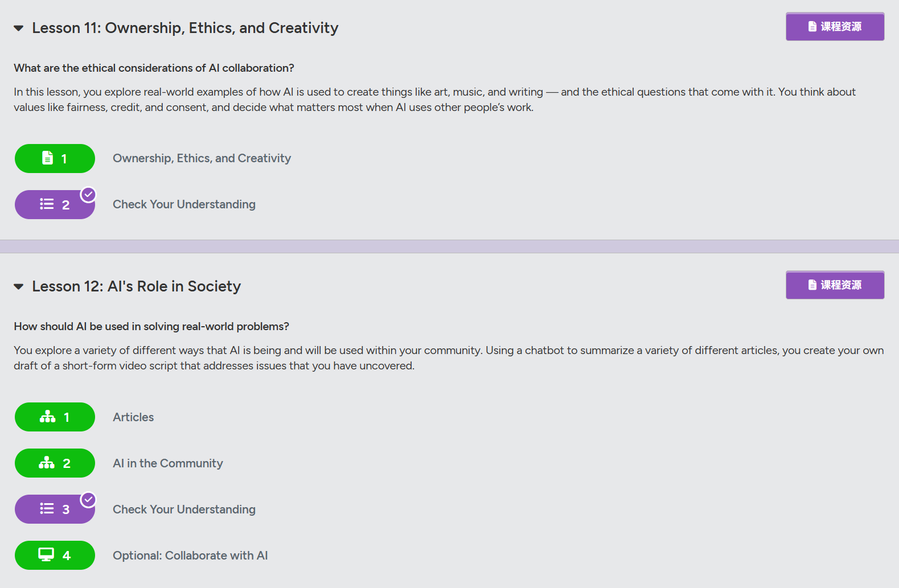Collapse the Lesson 11 section arrow
The width and height of the screenshot is (899, 588).
pos(19,28)
